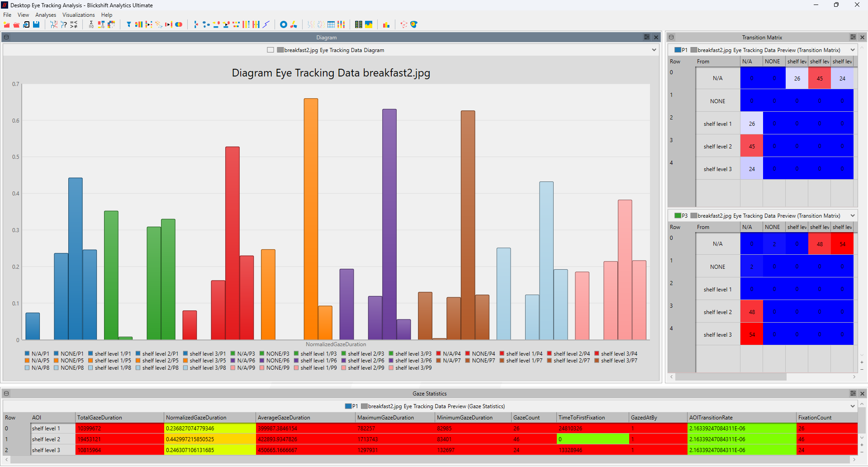Viewport: 868px width, 467px height.
Task: Click the TimeToFirstFixation column header
Action: [x=581, y=418]
